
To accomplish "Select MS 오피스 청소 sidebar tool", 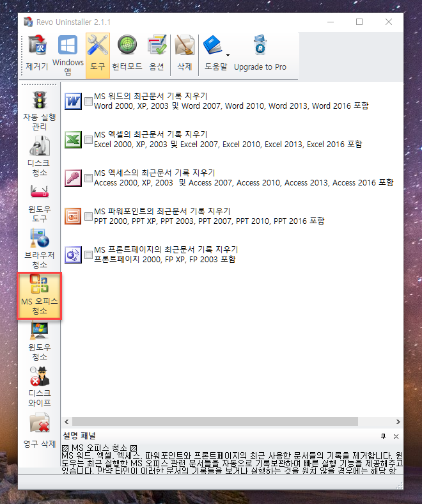I will click(x=40, y=295).
